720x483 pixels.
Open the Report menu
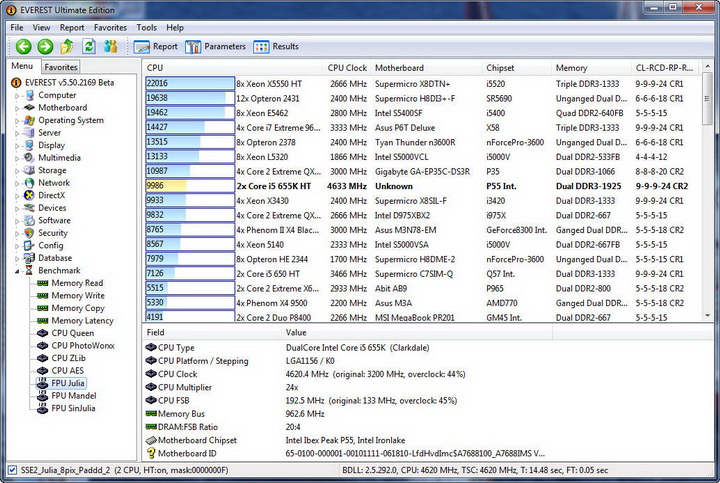point(72,28)
